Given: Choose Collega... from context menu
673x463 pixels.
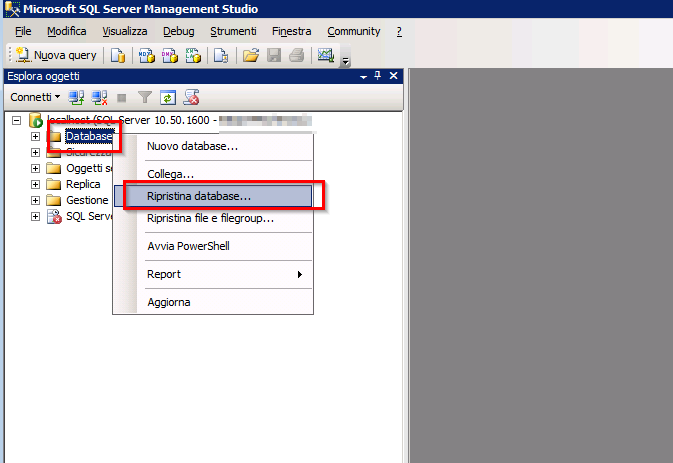Looking at the screenshot, I should point(213,174).
